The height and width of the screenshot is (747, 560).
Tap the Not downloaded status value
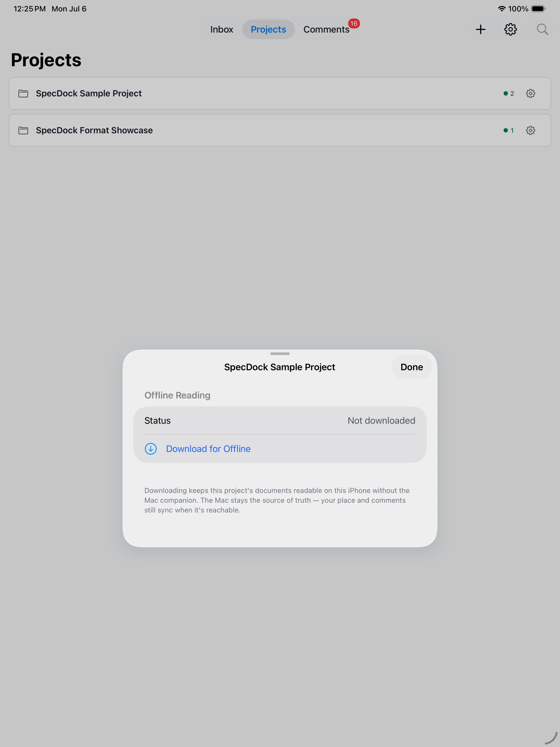pos(381,420)
